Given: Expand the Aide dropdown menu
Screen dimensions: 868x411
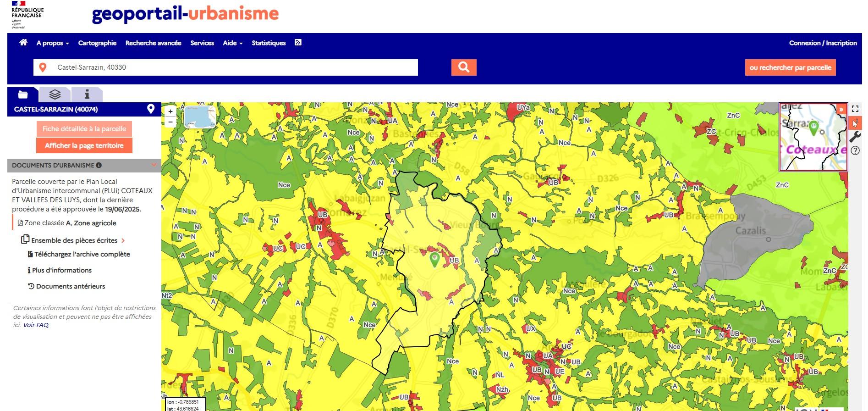Looking at the screenshot, I should coord(232,43).
